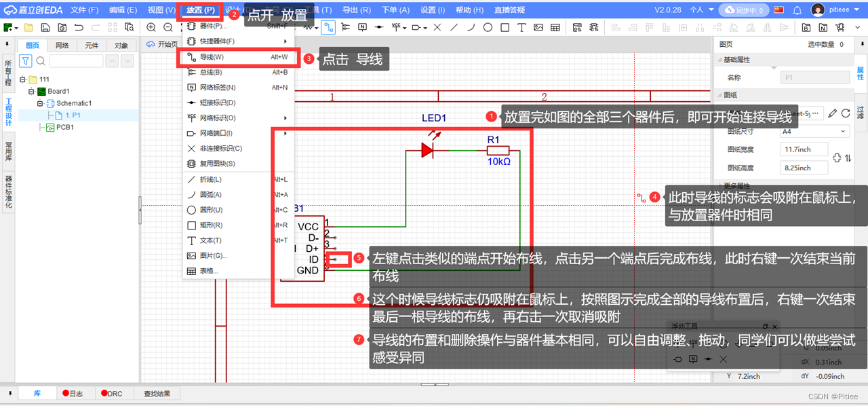Expand the toolbar overflow chevron

coord(858,27)
